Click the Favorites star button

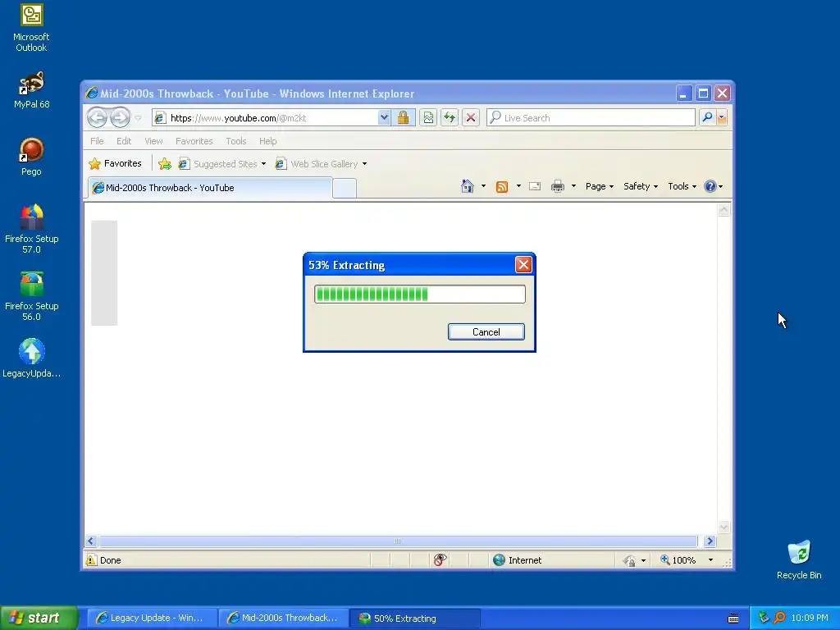pyautogui.click(x=116, y=164)
